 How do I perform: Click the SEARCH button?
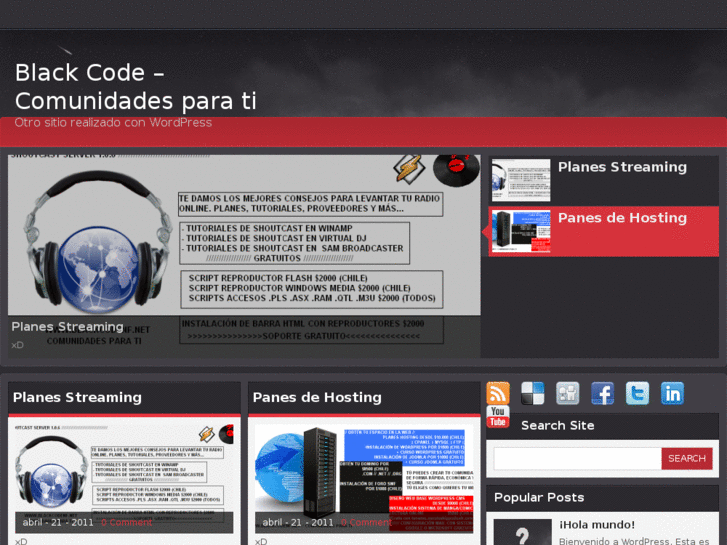click(x=687, y=458)
